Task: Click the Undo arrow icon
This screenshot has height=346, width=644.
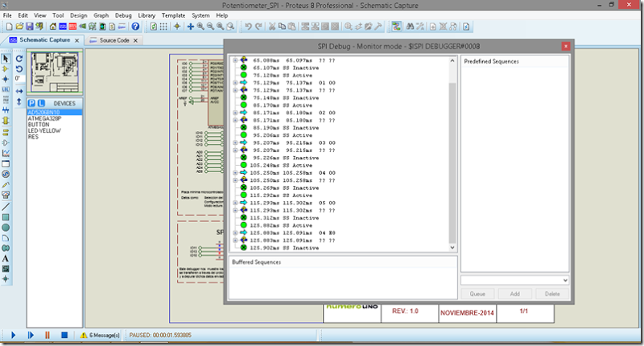Action: tap(247, 27)
